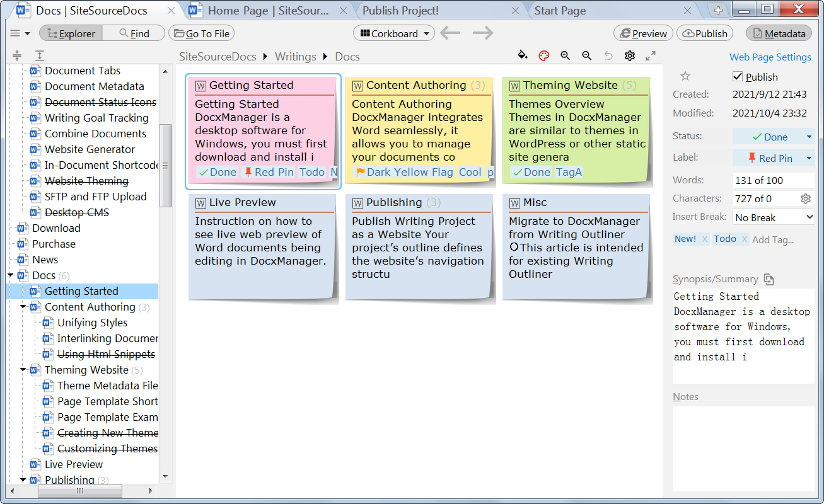Toggle the Explorer panel button
This screenshot has height=504, width=824.
pyautogui.click(x=71, y=33)
